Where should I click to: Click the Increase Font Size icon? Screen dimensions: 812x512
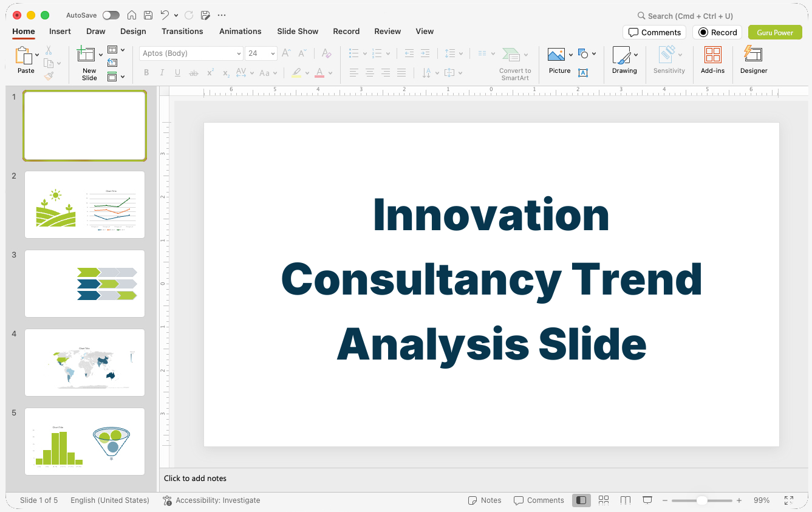click(287, 53)
